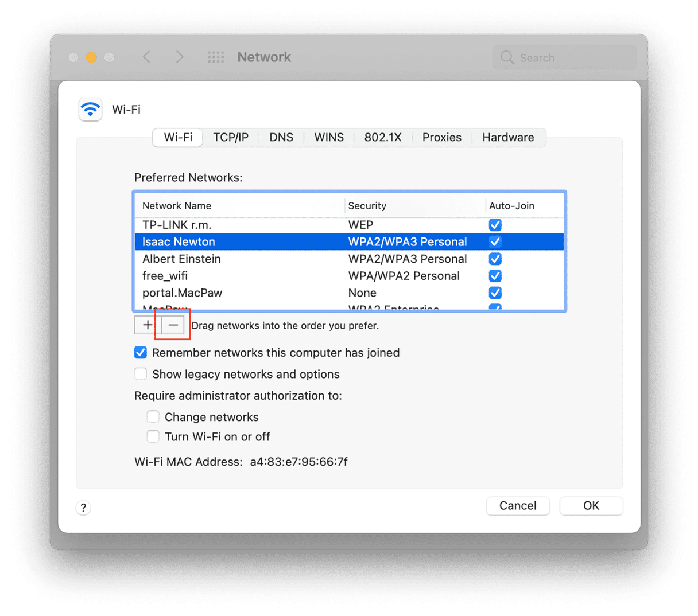Click the show all preferences grid icon
The image size is (698, 616).
click(216, 57)
